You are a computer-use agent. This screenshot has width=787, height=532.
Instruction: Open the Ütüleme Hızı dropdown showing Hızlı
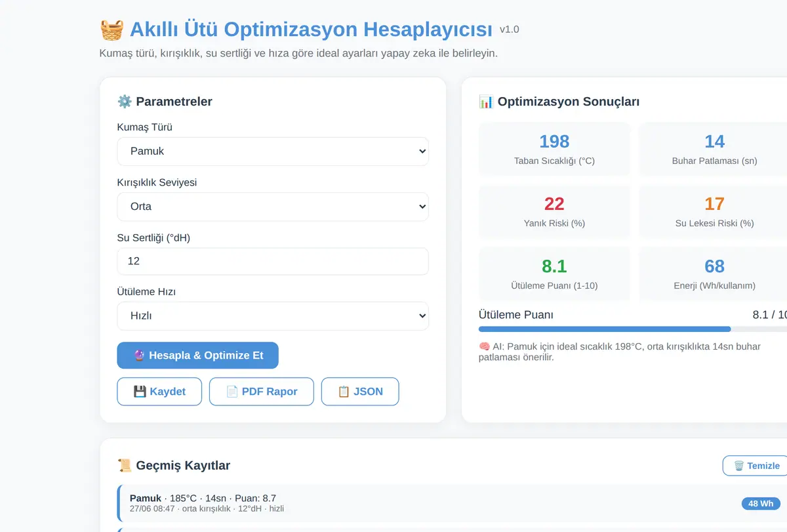coord(273,316)
